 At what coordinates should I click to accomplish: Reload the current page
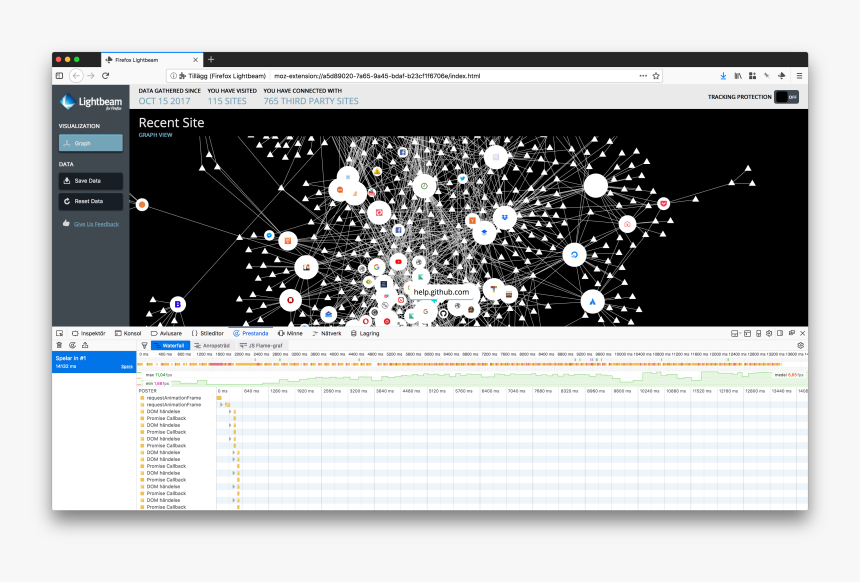click(x=105, y=76)
